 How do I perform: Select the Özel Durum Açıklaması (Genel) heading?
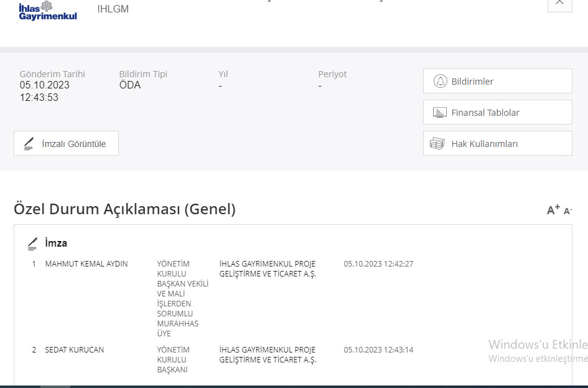[124, 209]
